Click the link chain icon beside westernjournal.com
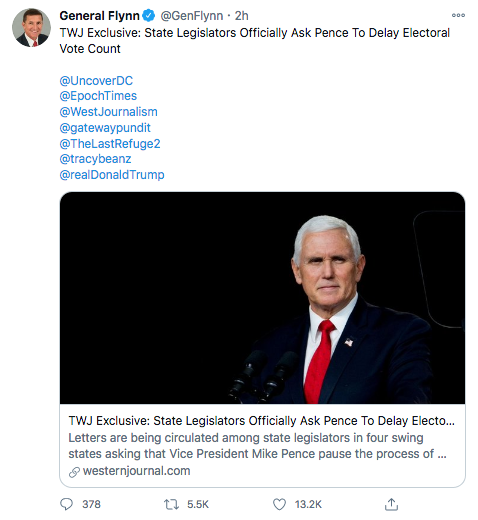The height and width of the screenshot is (520, 478). coord(74,472)
